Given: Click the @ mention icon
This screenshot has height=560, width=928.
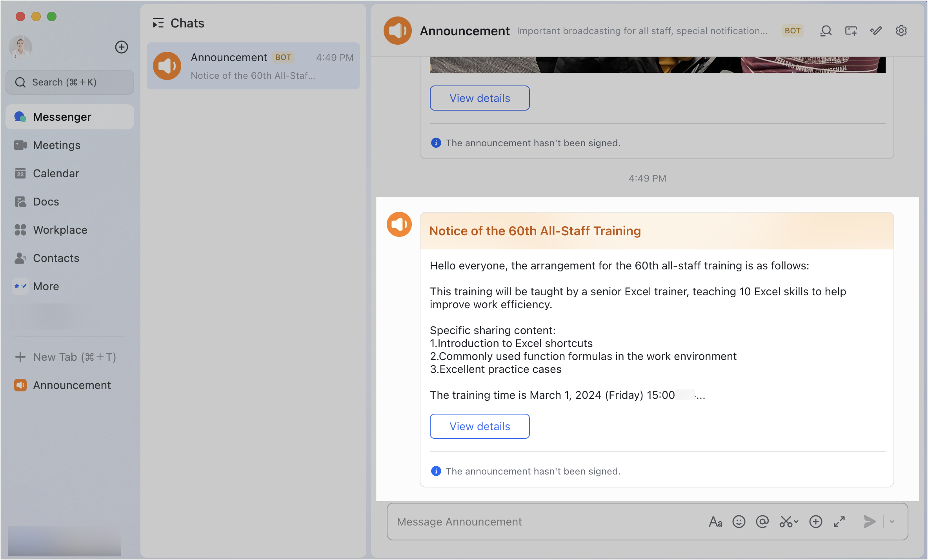Looking at the screenshot, I should tap(762, 522).
